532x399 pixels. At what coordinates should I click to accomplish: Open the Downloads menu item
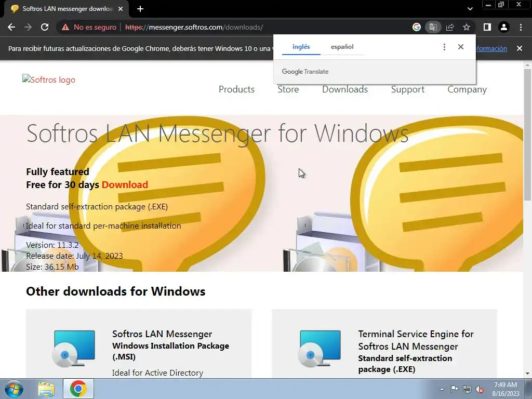click(345, 89)
